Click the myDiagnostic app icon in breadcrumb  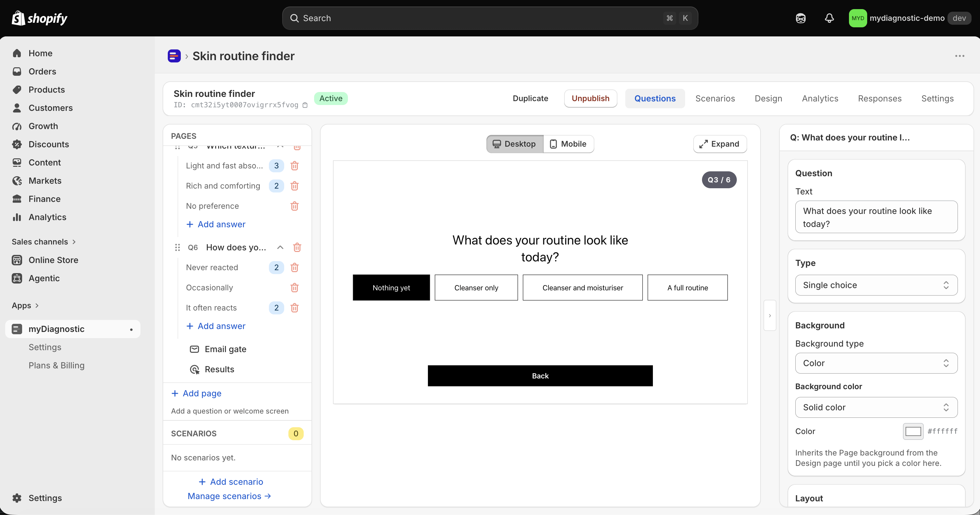click(x=174, y=56)
